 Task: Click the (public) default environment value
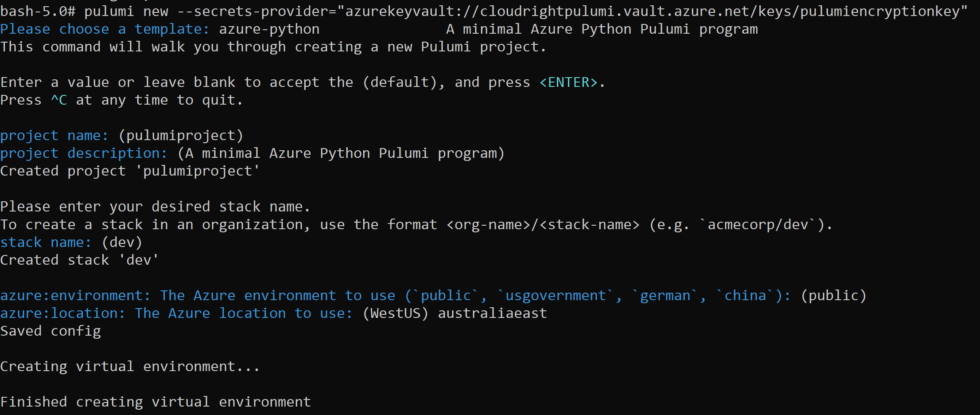coord(833,296)
